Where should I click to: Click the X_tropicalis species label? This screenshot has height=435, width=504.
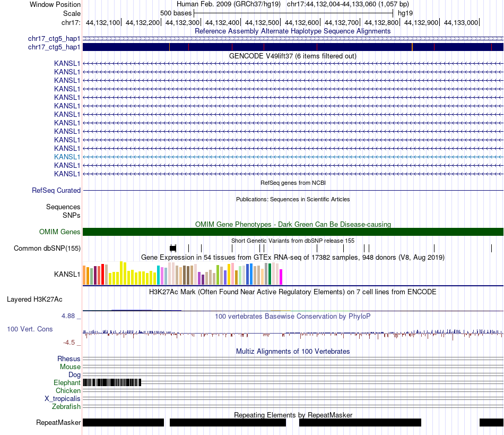coord(63,399)
